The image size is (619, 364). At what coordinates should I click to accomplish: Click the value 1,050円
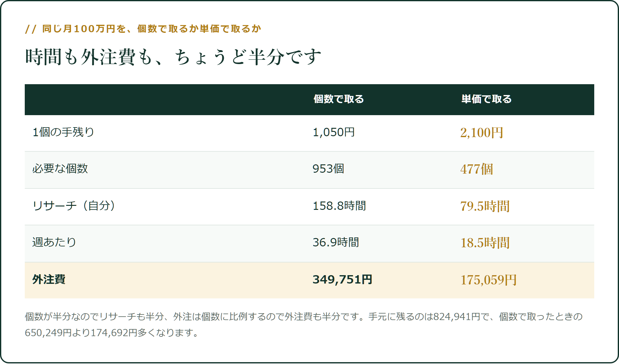334,132
